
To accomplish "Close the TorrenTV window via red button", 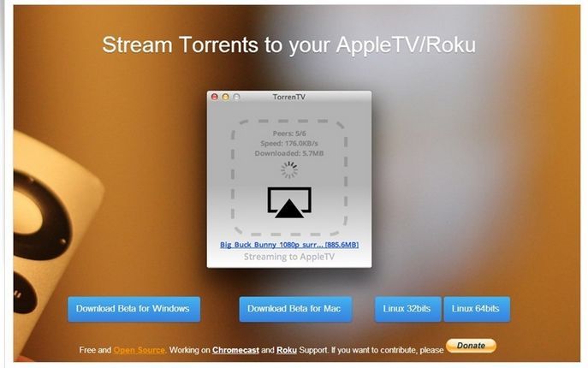I will point(215,97).
